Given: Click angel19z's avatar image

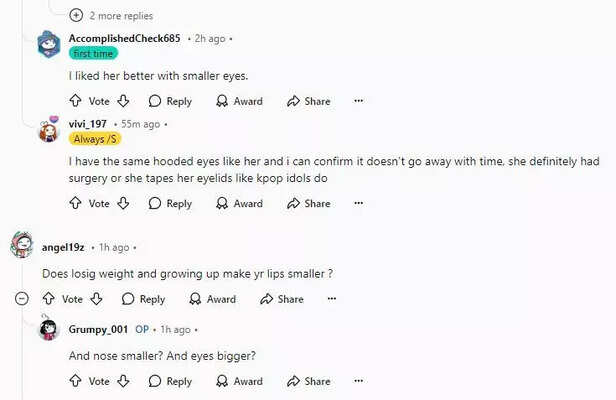Looking at the screenshot, I should (22, 246).
